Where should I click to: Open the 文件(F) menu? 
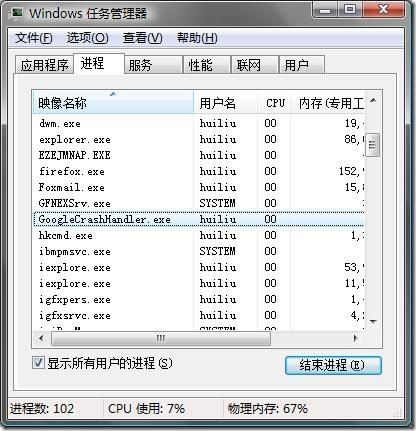pos(33,38)
